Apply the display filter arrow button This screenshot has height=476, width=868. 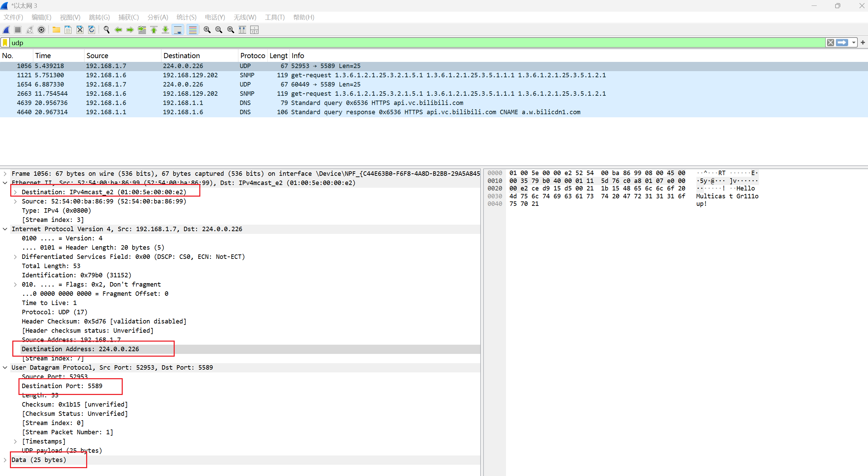(842, 42)
